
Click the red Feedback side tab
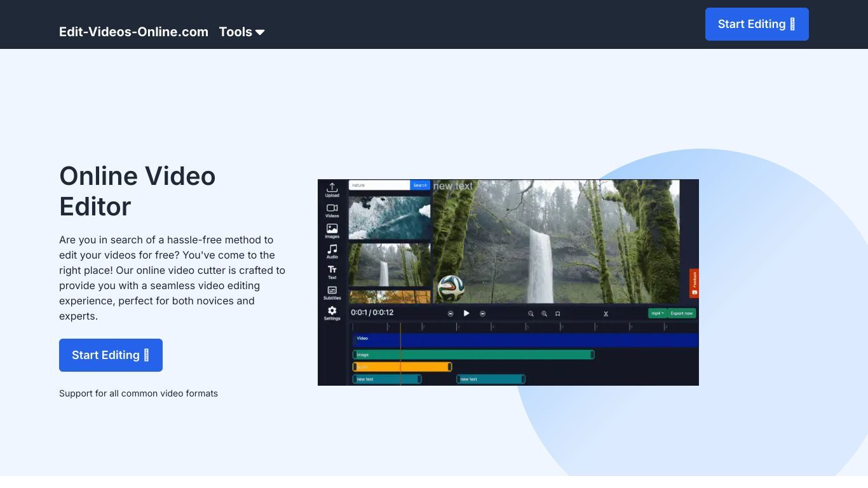point(694,283)
